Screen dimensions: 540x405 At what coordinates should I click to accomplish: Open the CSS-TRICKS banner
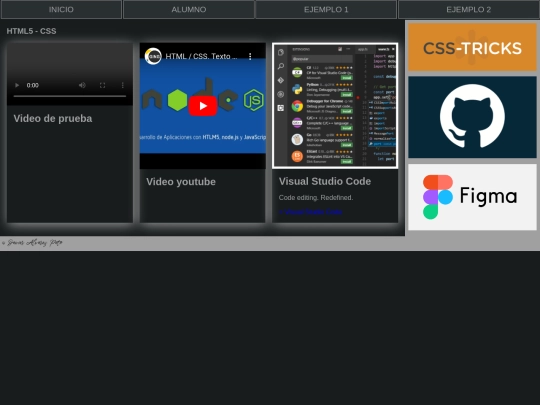(472, 47)
